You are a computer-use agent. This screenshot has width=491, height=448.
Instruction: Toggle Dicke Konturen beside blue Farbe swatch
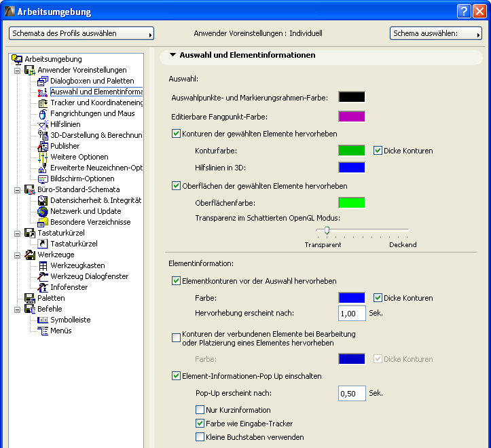378,298
